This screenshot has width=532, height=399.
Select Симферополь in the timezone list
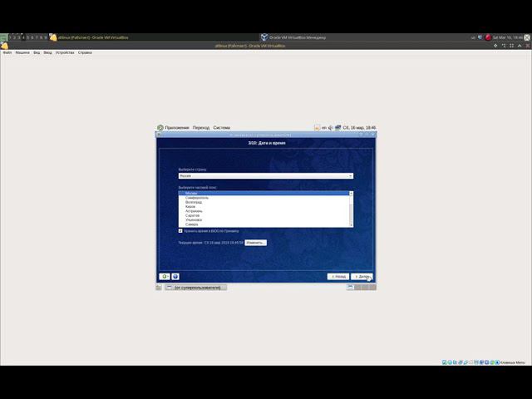[197, 198]
